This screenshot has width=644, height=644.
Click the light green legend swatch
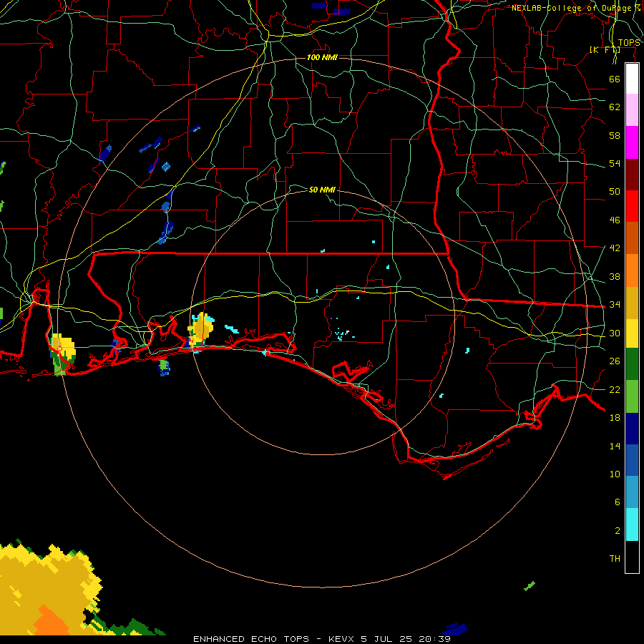click(x=632, y=396)
